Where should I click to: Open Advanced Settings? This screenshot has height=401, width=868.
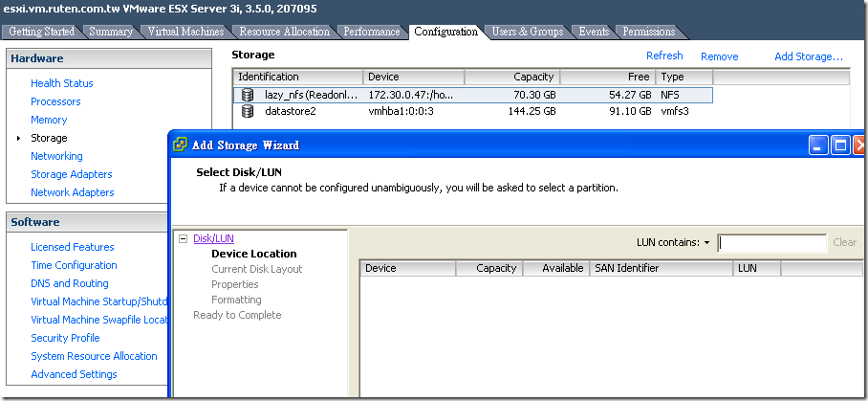[x=74, y=374]
